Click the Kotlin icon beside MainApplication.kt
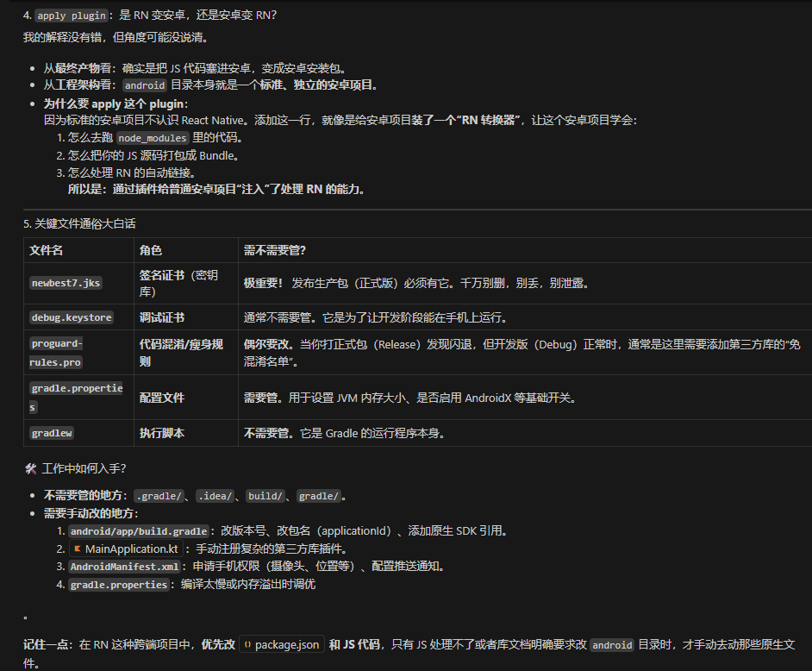 point(78,549)
